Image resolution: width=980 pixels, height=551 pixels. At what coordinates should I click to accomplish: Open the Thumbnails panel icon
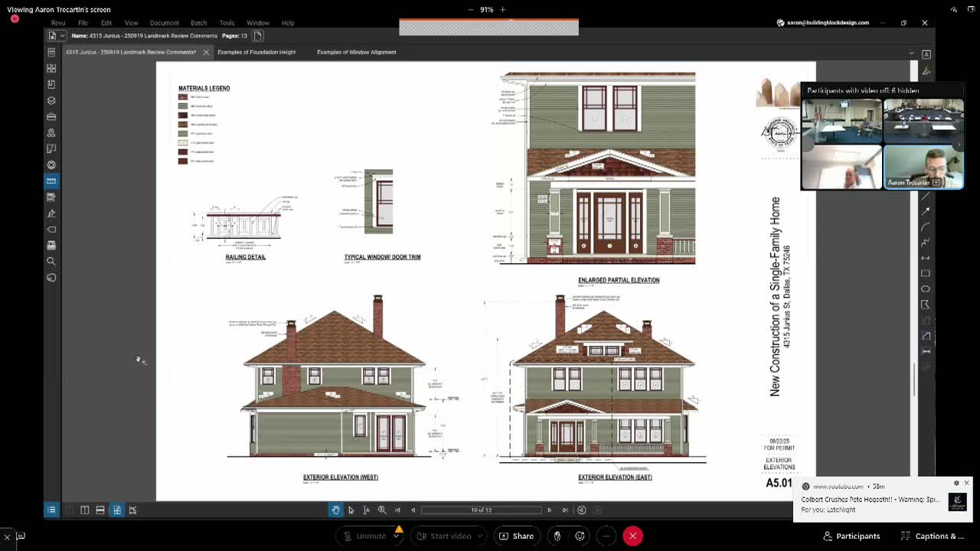(x=51, y=68)
